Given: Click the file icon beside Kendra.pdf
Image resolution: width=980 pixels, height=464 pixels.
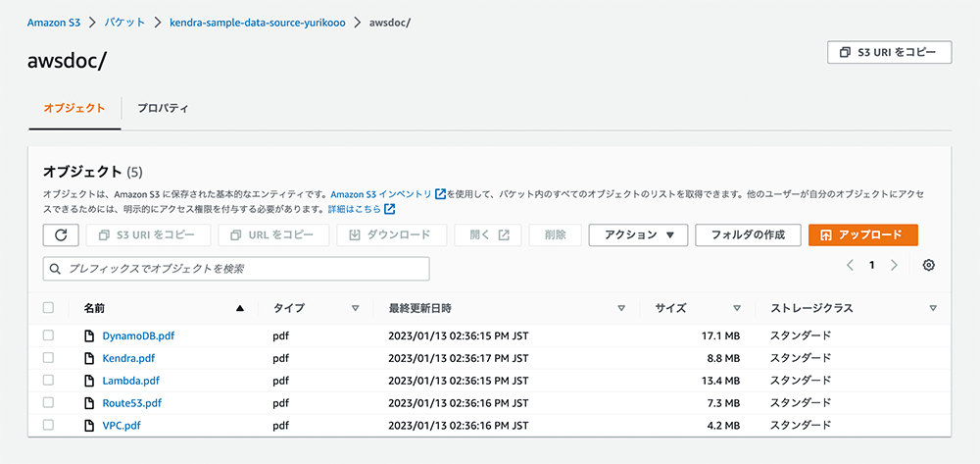Looking at the screenshot, I should [x=89, y=358].
